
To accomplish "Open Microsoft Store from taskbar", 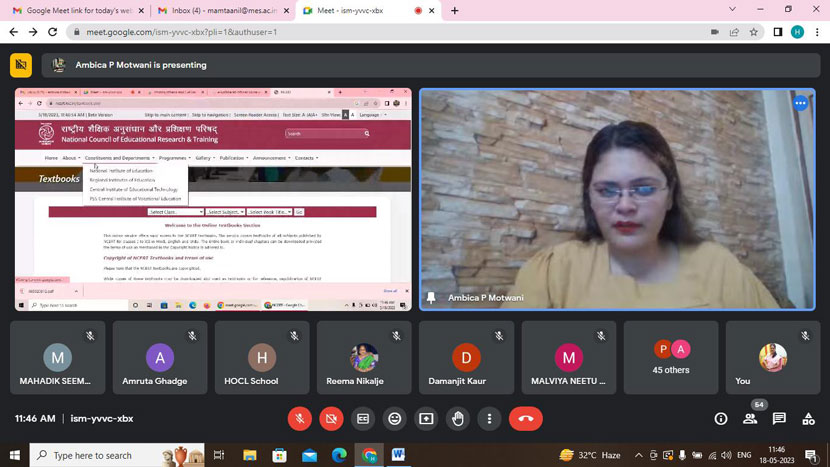I will (279, 455).
